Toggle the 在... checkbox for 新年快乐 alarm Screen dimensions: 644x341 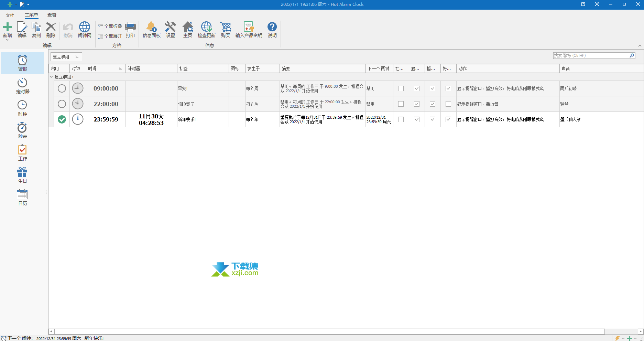coord(401,119)
